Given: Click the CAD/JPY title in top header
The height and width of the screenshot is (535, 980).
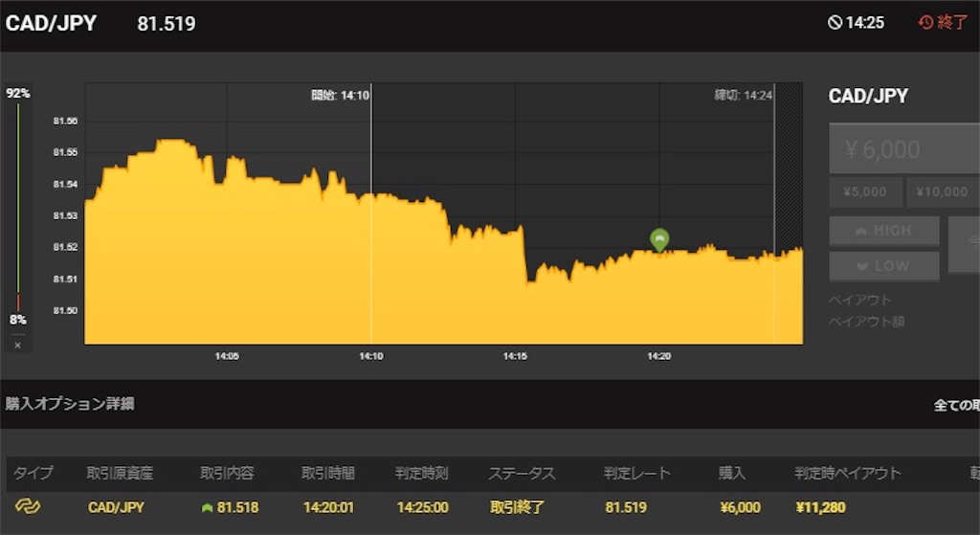Looking at the screenshot, I should pos(52,23).
